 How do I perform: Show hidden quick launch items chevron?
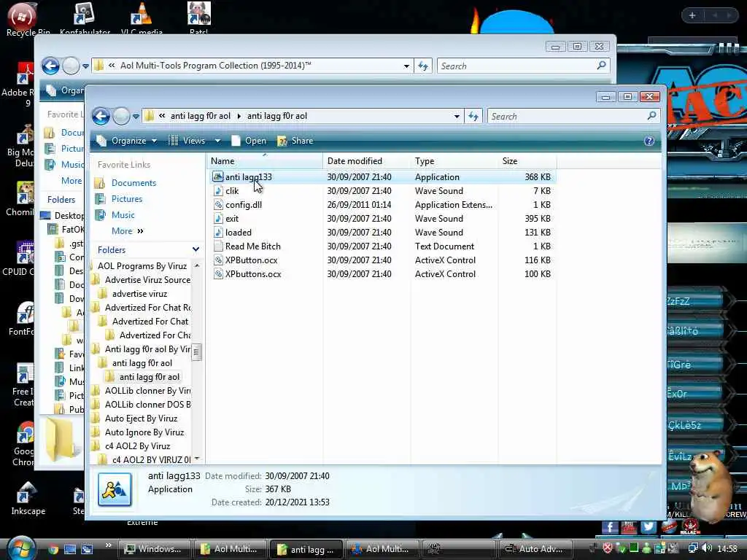[x=108, y=545]
